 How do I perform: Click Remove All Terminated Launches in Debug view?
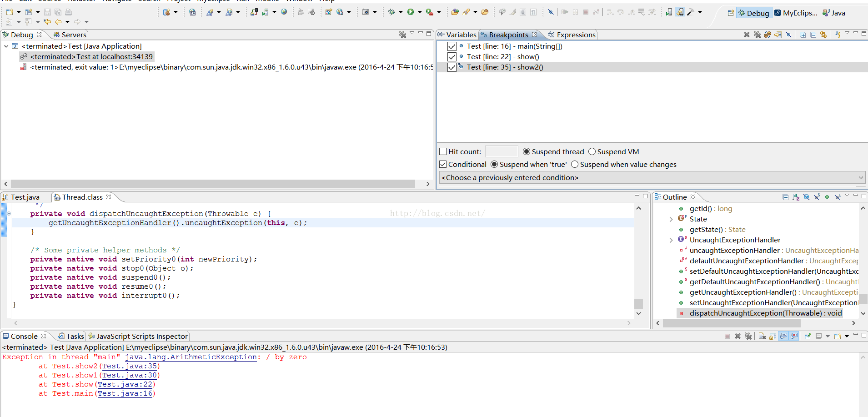402,35
